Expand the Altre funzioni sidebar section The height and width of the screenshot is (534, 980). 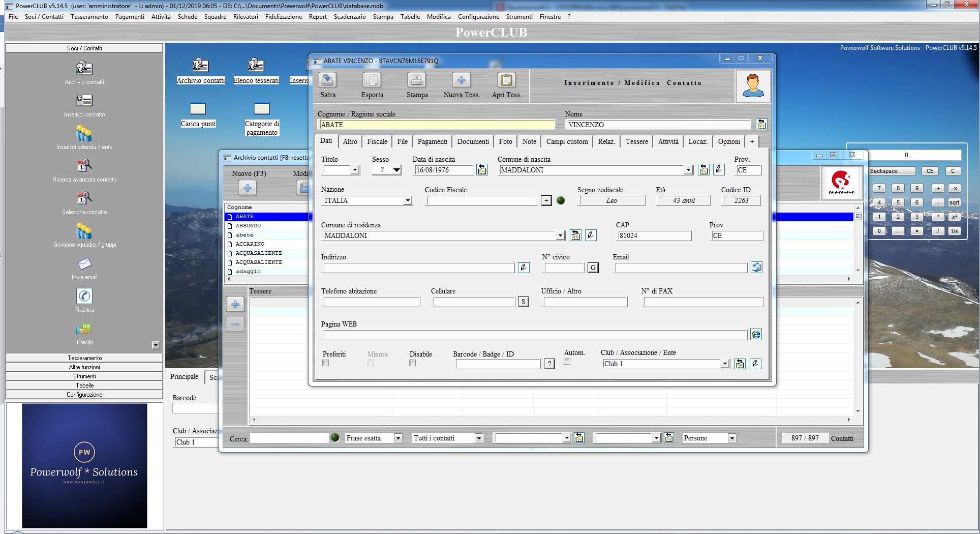(84, 367)
